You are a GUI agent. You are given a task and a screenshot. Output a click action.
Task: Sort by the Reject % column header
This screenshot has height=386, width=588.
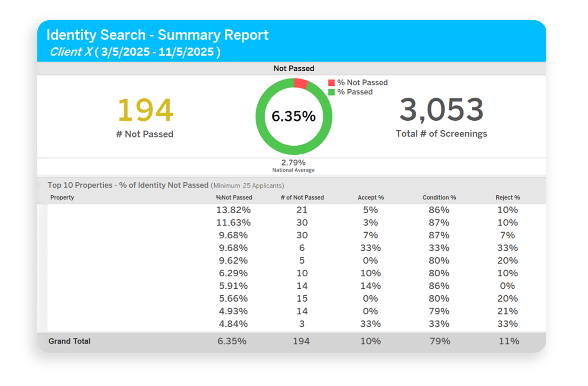click(x=507, y=197)
